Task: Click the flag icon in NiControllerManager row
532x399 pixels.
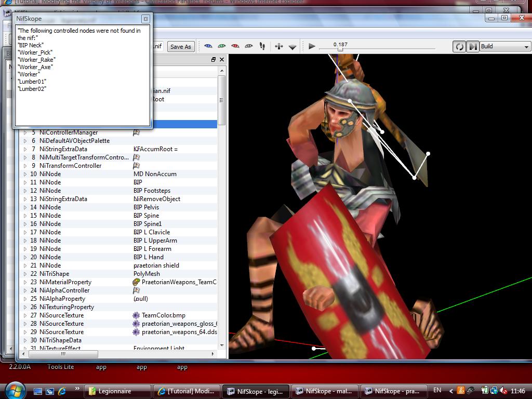Action: click(136, 132)
